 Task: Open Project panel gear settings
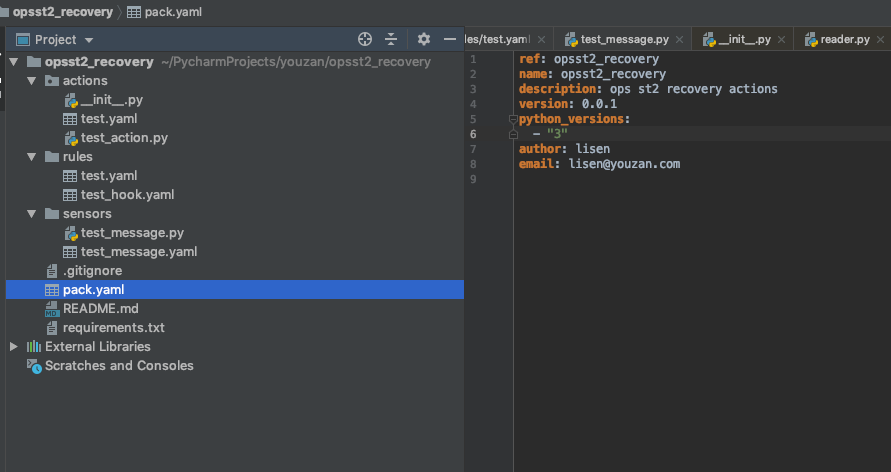tap(424, 39)
